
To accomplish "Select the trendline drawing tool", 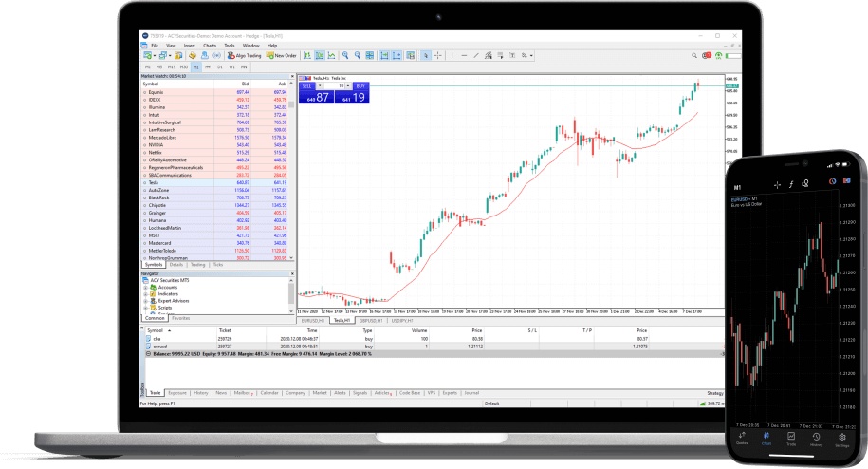I will [x=475, y=55].
